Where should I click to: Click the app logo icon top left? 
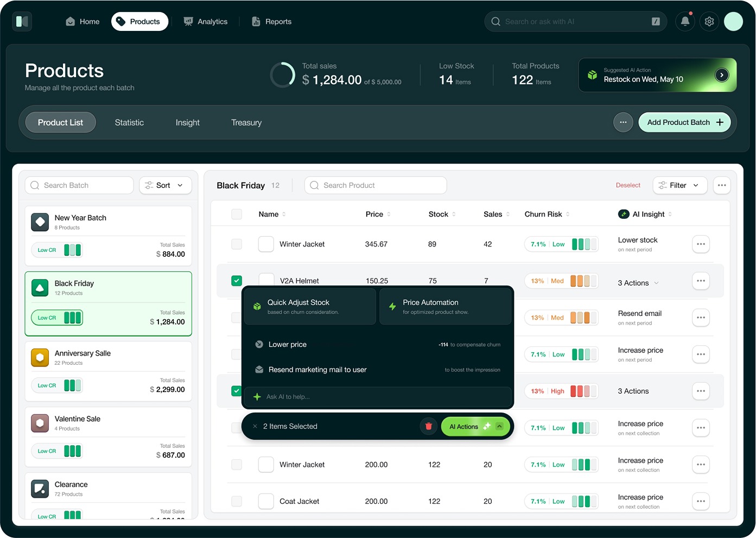22,22
